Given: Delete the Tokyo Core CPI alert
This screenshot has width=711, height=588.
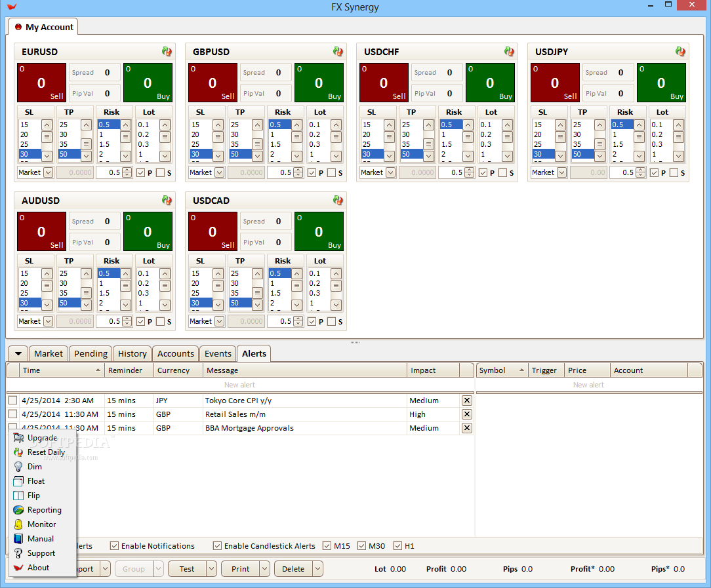Looking at the screenshot, I should 466,401.
